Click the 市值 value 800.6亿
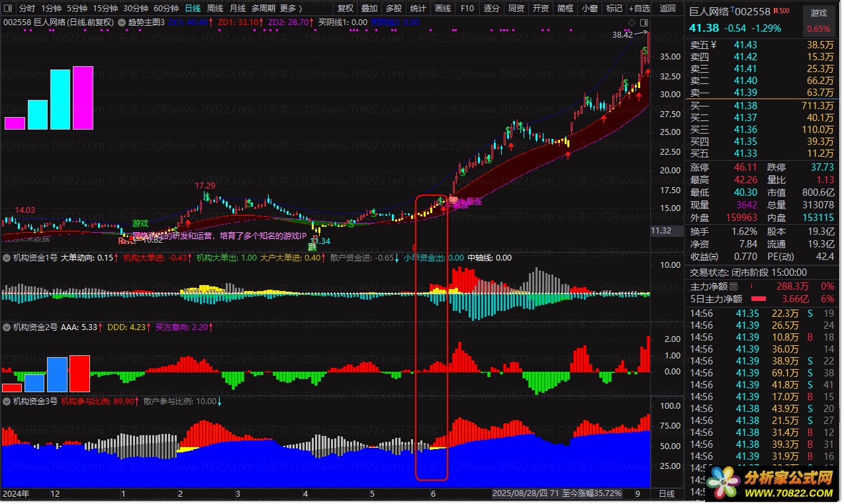The width and height of the screenshot is (844, 504). point(818,192)
